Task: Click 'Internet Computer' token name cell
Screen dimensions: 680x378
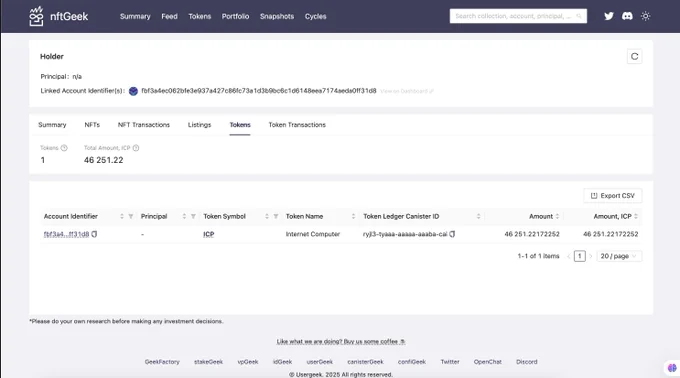Action: pyautogui.click(x=313, y=234)
